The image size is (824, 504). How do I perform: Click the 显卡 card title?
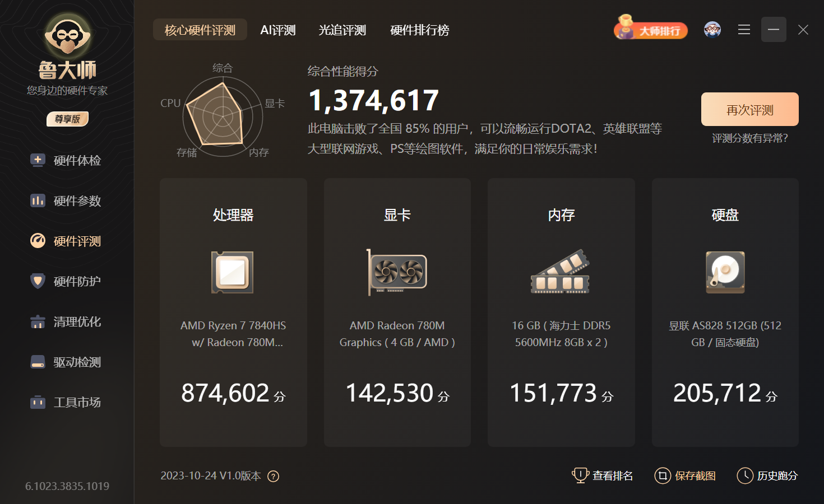pos(397,215)
